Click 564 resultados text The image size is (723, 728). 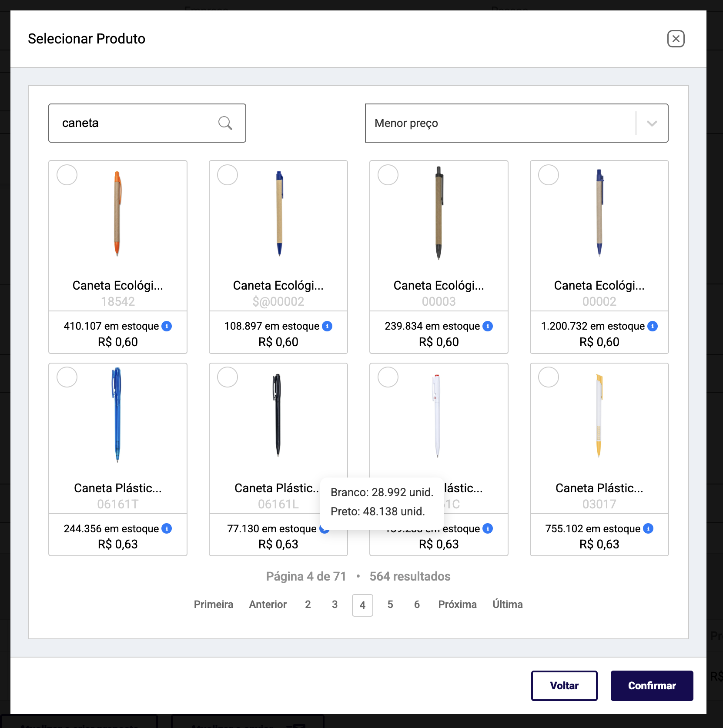[x=410, y=577]
